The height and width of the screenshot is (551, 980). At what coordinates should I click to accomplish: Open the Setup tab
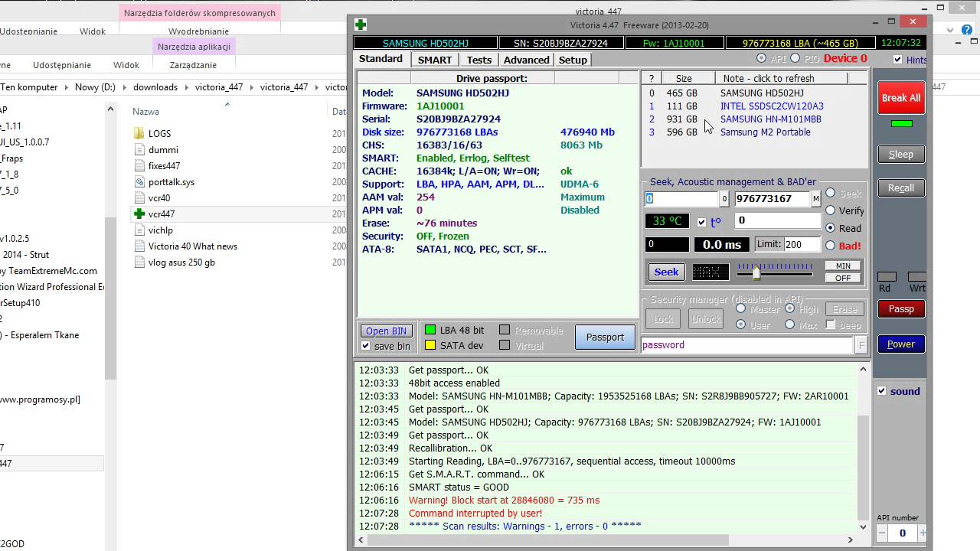(573, 60)
